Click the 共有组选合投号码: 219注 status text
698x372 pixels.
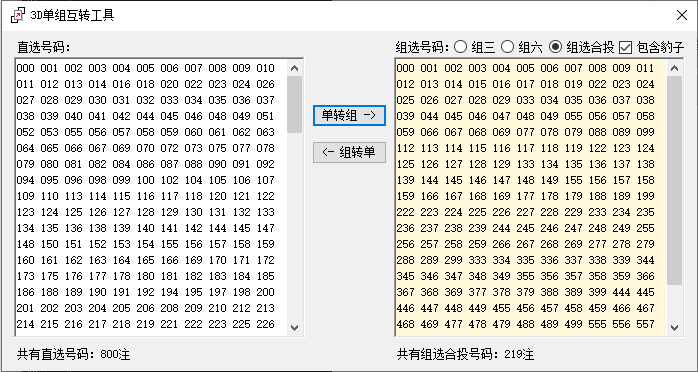point(465,355)
